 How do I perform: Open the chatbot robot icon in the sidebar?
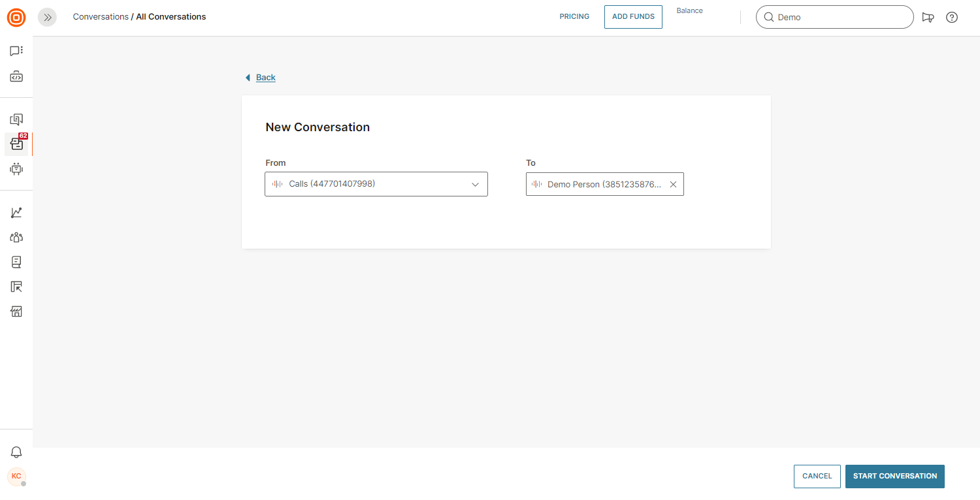(x=16, y=169)
